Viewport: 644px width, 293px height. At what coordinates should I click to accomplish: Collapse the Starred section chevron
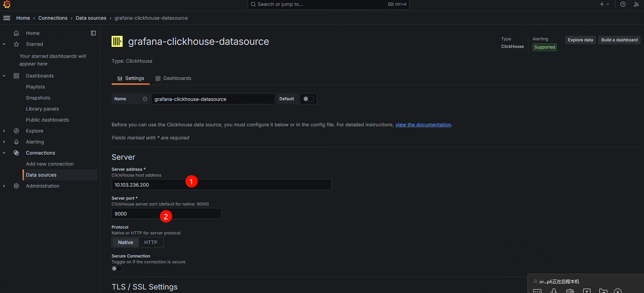(x=4, y=44)
